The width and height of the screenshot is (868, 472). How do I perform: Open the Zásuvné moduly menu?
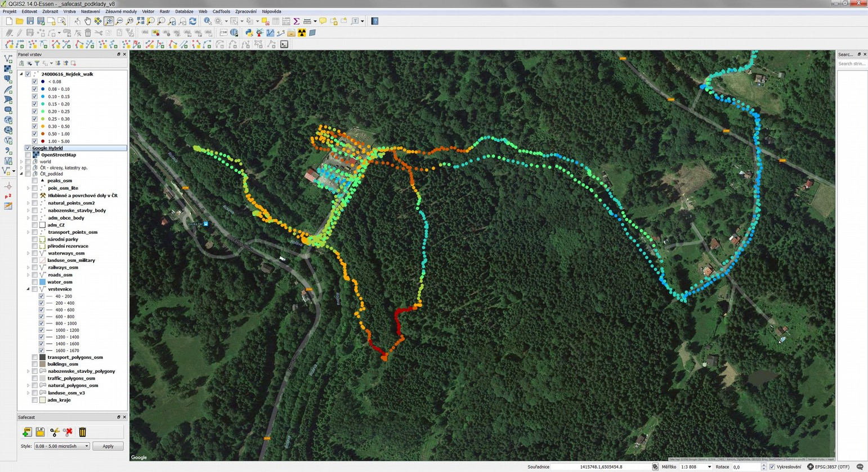(x=121, y=11)
